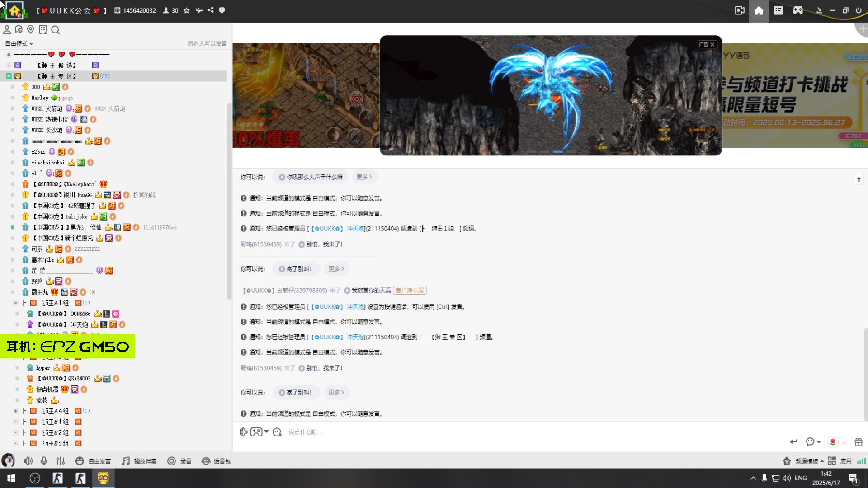The image size is (868, 488).
Task: Click the download arrow icon in title bar
Action: tap(819, 10)
